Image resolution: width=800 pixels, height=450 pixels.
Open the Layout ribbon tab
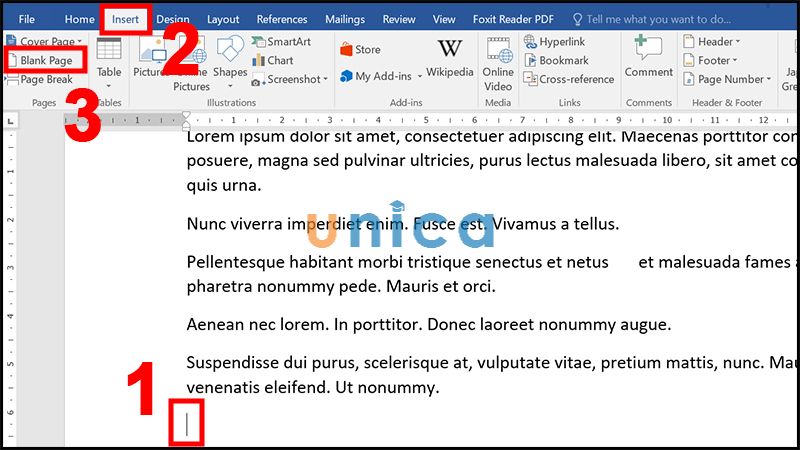(x=223, y=19)
